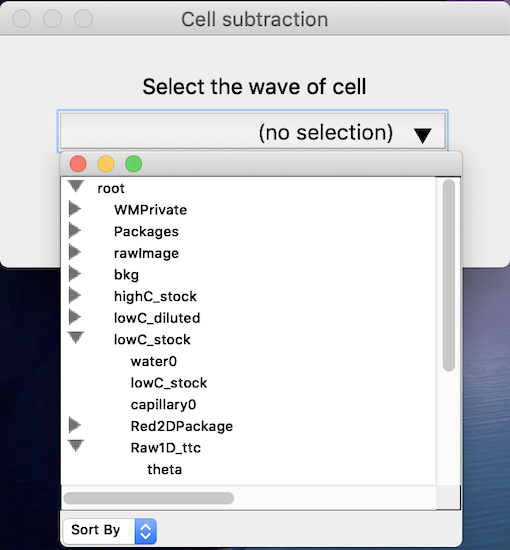Screen dimensions: 510x550
Task: Expand the WMPrivate folder triangle
Action: pos(75,208)
